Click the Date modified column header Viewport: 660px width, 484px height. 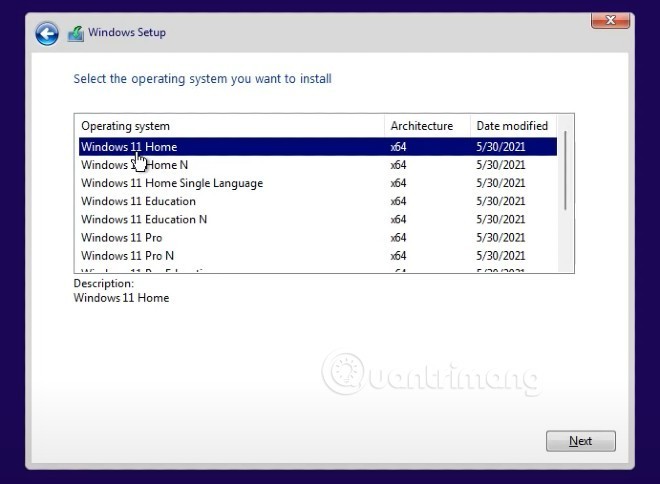512,126
